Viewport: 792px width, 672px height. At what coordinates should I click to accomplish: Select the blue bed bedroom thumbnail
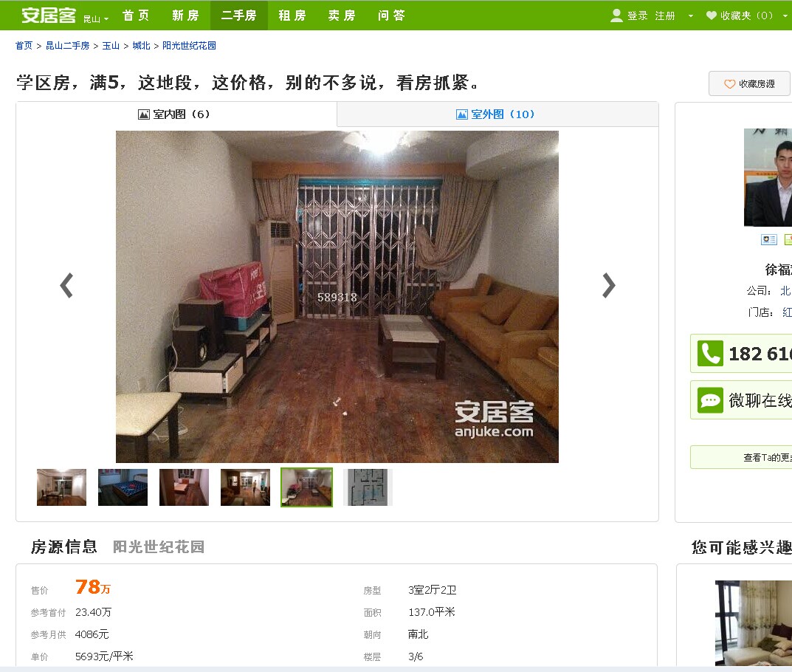123,487
